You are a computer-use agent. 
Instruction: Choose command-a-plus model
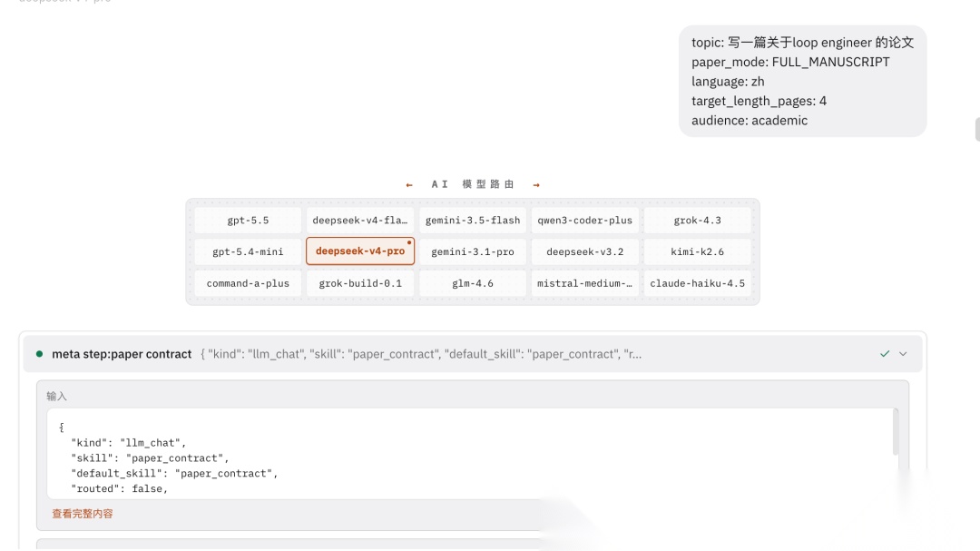[x=248, y=283]
